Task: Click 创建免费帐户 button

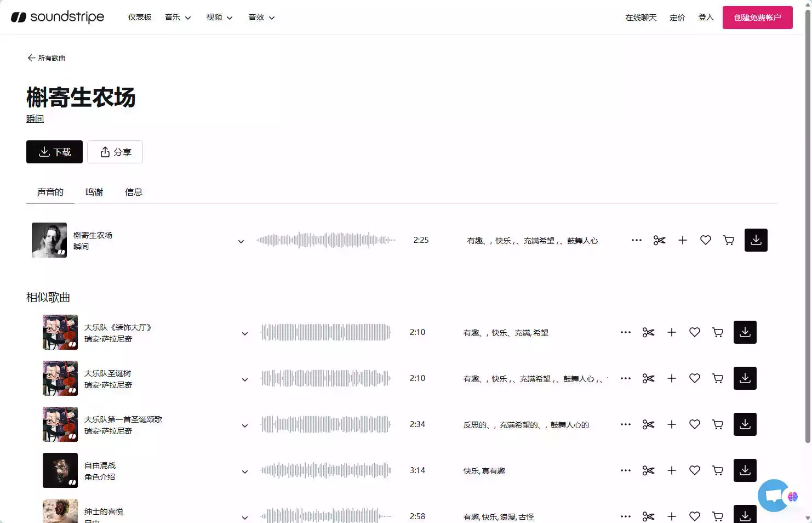Action: pyautogui.click(x=758, y=18)
